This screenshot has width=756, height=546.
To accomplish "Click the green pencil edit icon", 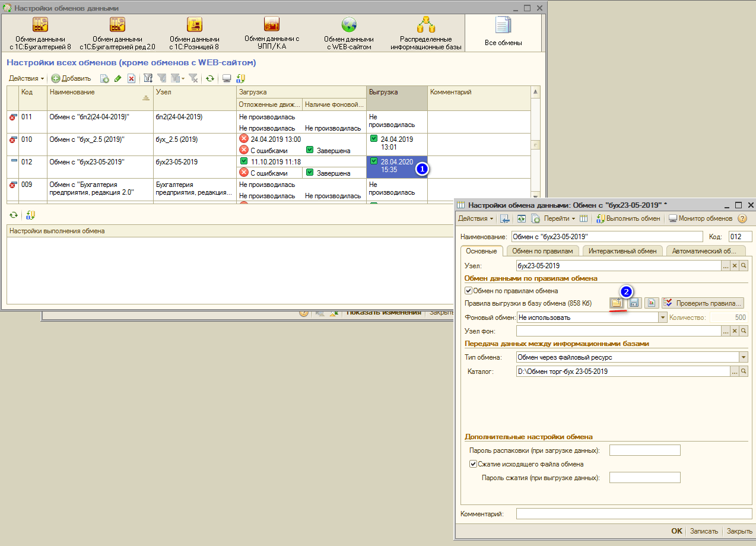I will tap(117, 78).
